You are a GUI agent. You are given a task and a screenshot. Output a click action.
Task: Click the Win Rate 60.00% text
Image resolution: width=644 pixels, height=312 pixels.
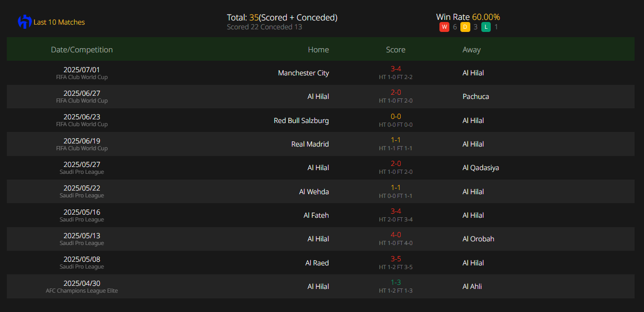[468, 17]
